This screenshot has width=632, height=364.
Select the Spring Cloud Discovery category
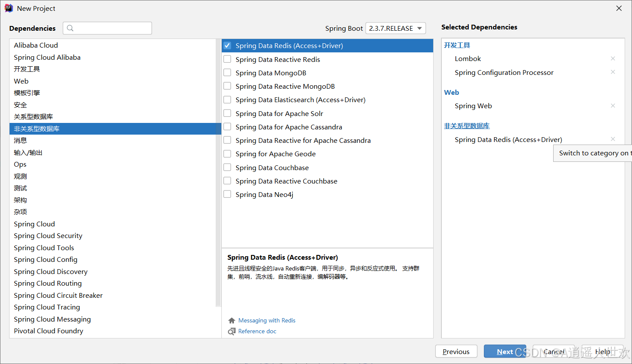click(x=50, y=271)
